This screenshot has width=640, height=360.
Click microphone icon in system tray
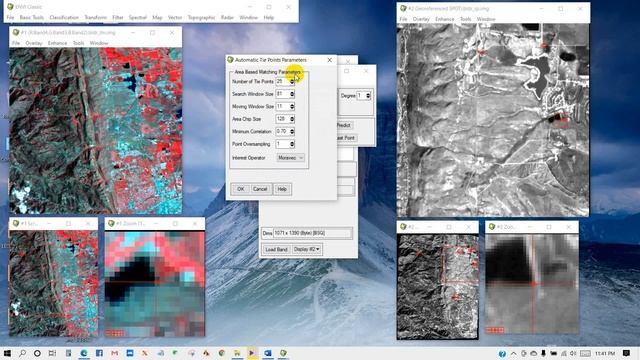(544, 353)
